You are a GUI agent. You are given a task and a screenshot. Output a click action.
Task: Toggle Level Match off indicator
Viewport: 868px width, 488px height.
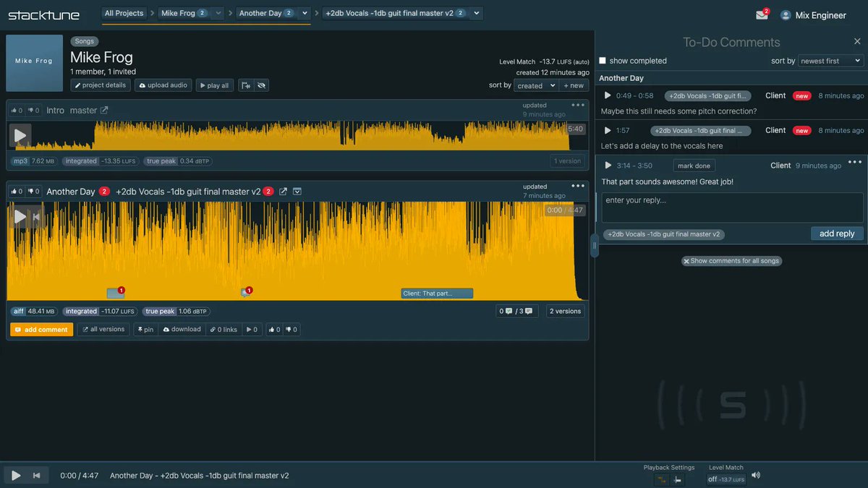(x=726, y=478)
